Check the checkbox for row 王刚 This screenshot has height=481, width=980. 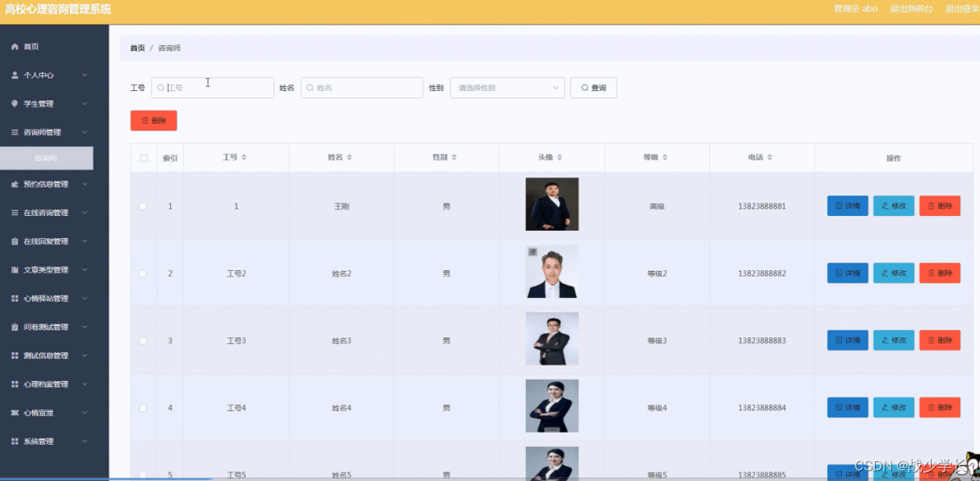tap(143, 206)
